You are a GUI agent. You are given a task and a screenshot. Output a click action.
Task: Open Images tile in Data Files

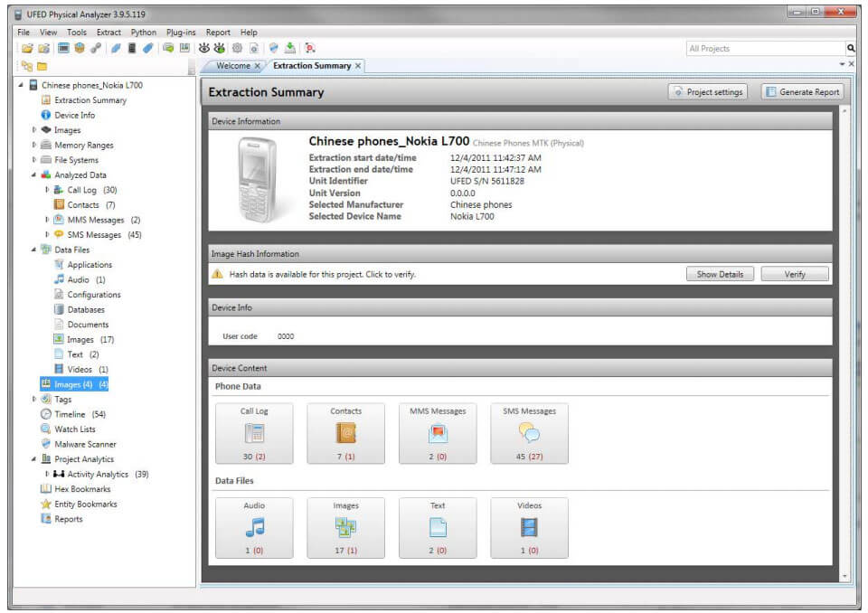346,528
